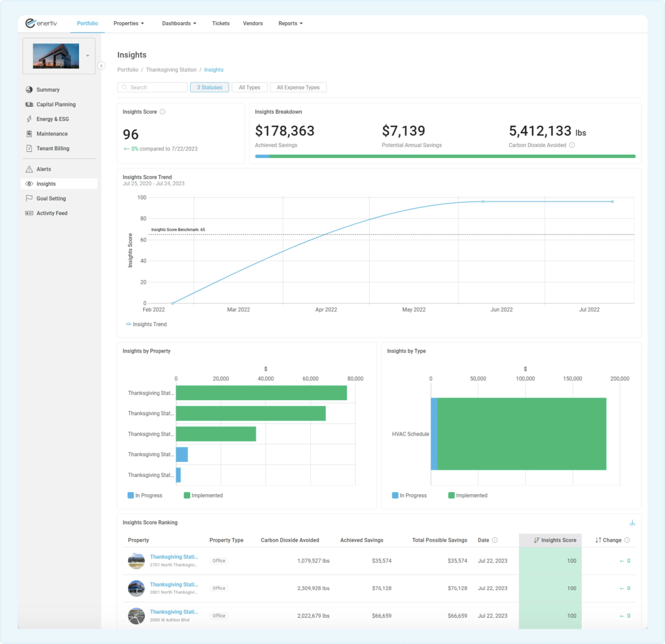Click the search magnifier icon

pyautogui.click(x=124, y=87)
